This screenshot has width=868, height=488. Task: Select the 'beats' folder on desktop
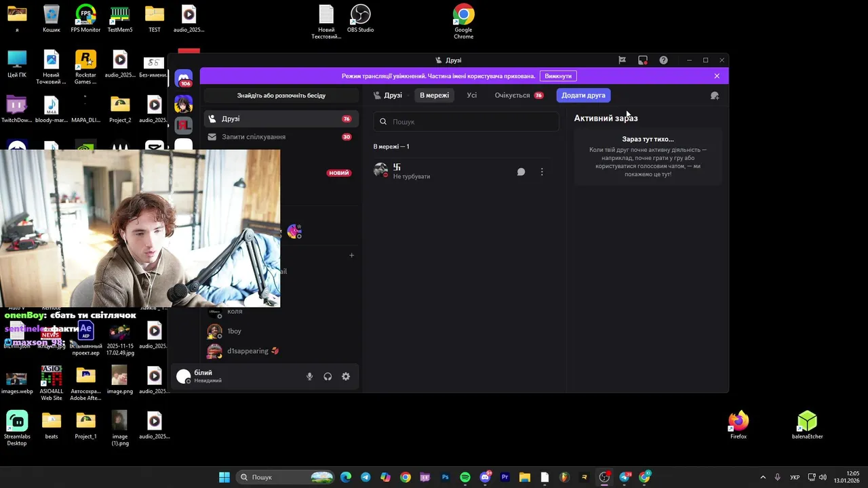click(52, 426)
